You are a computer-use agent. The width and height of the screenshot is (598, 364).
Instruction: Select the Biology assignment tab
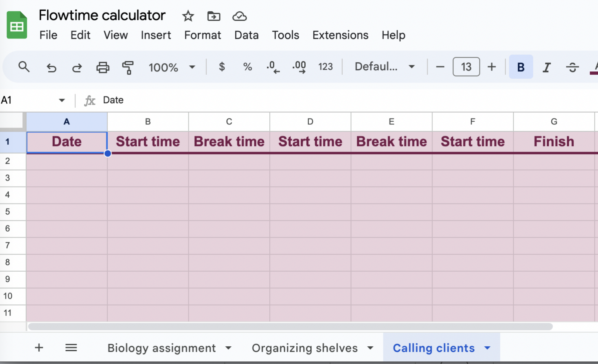click(x=161, y=348)
